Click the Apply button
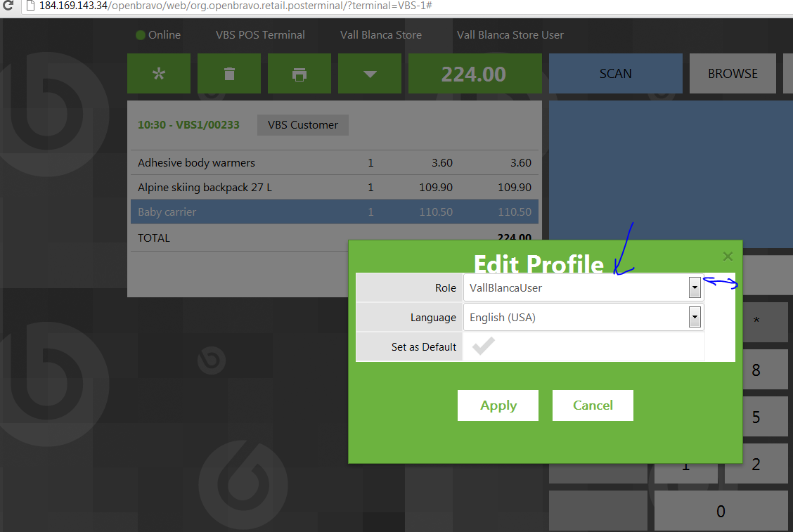This screenshot has height=532, width=793. click(x=498, y=406)
